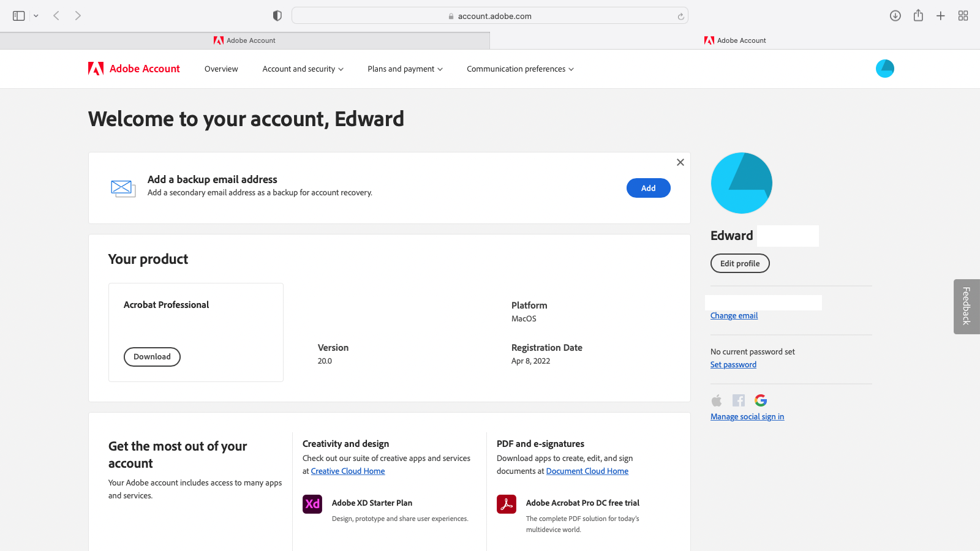Open the Feedback side tab
The height and width of the screenshot is (551, 980).
[967, 306]
